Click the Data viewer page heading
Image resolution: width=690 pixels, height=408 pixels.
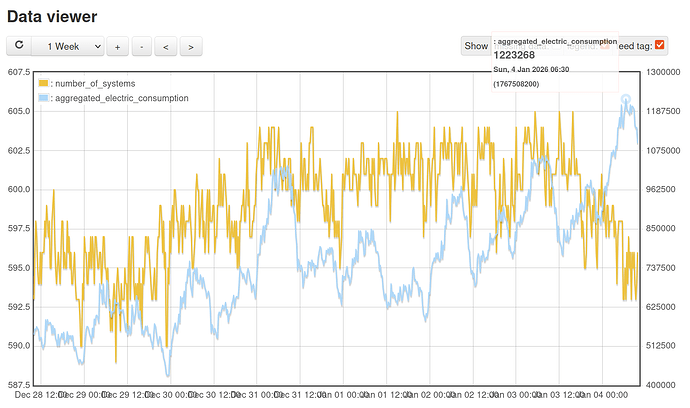point(52,15)
